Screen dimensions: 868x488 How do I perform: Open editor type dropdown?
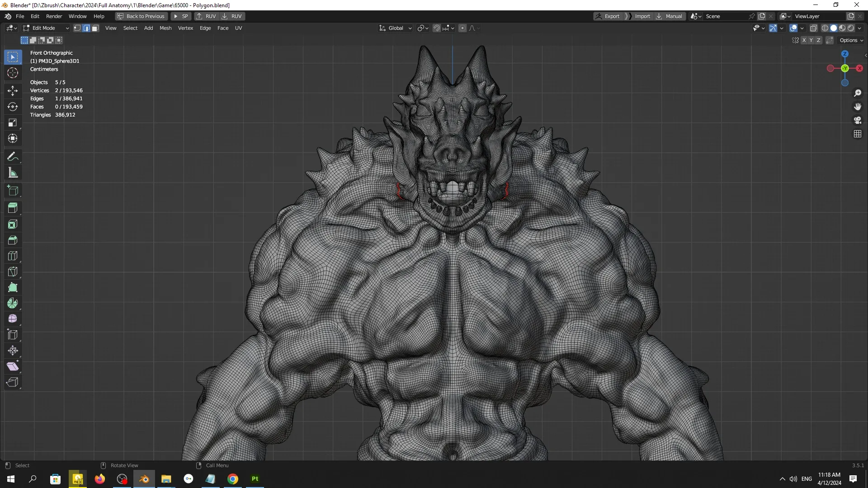click(12, 28)
